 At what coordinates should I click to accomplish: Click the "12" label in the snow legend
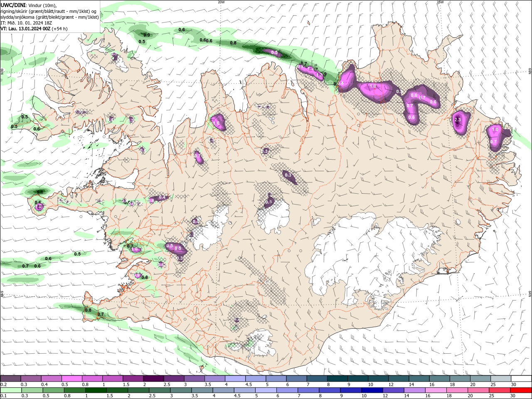(391, 384)
